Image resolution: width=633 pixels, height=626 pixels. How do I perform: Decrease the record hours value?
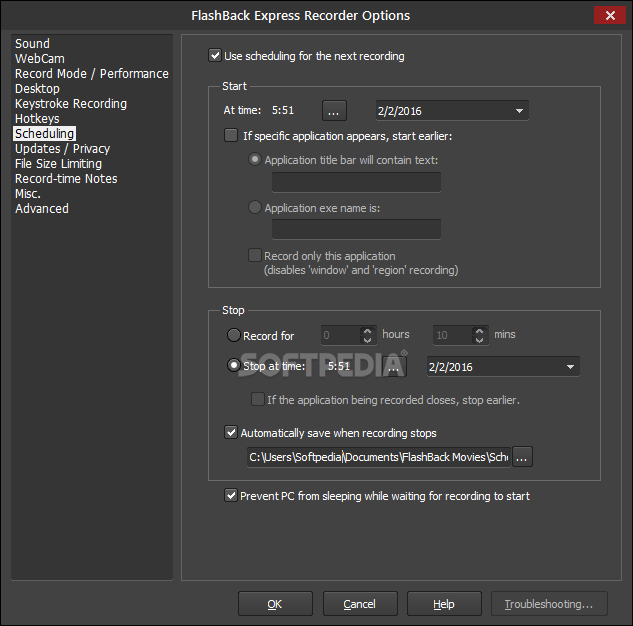click(367, 340)
